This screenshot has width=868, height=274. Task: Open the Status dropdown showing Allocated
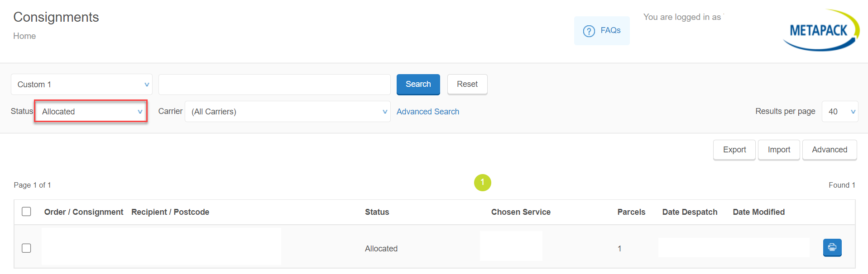click(91, 111)
